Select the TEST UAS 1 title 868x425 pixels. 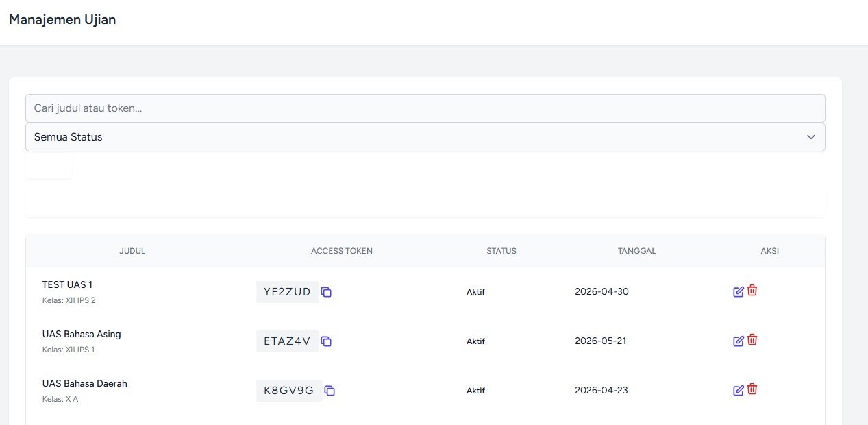click(67, 284)
